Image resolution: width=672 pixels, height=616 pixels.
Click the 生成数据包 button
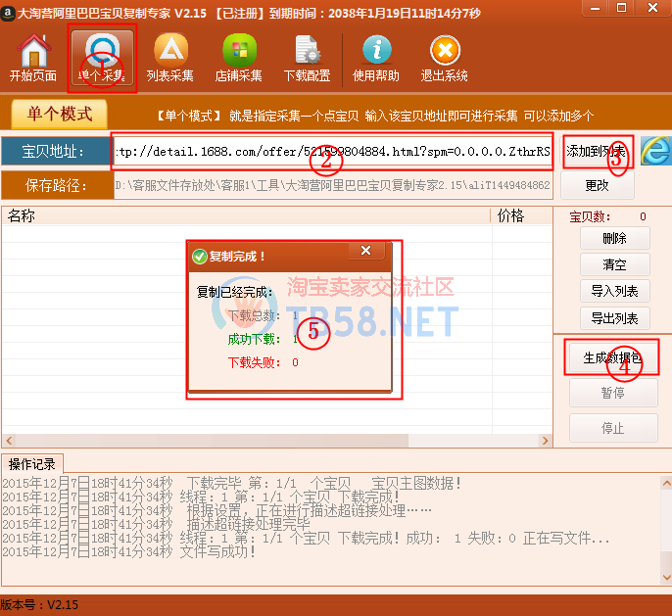click(613, 357)
